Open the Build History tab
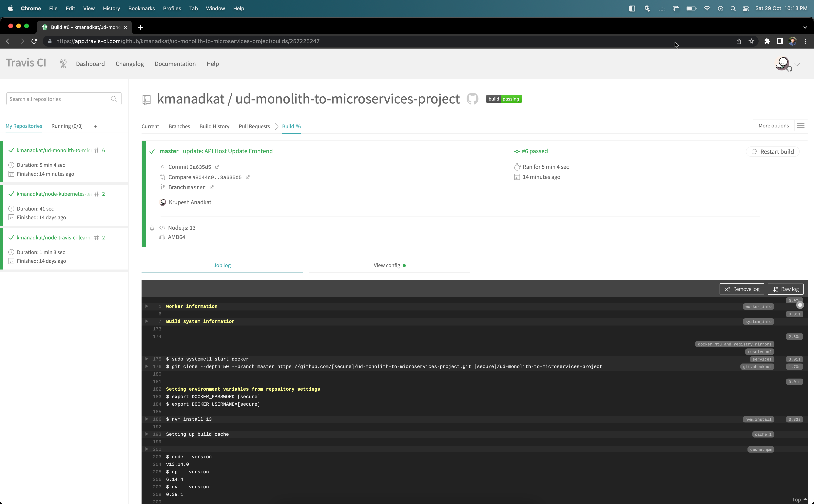814x504 pixels. 214,126
